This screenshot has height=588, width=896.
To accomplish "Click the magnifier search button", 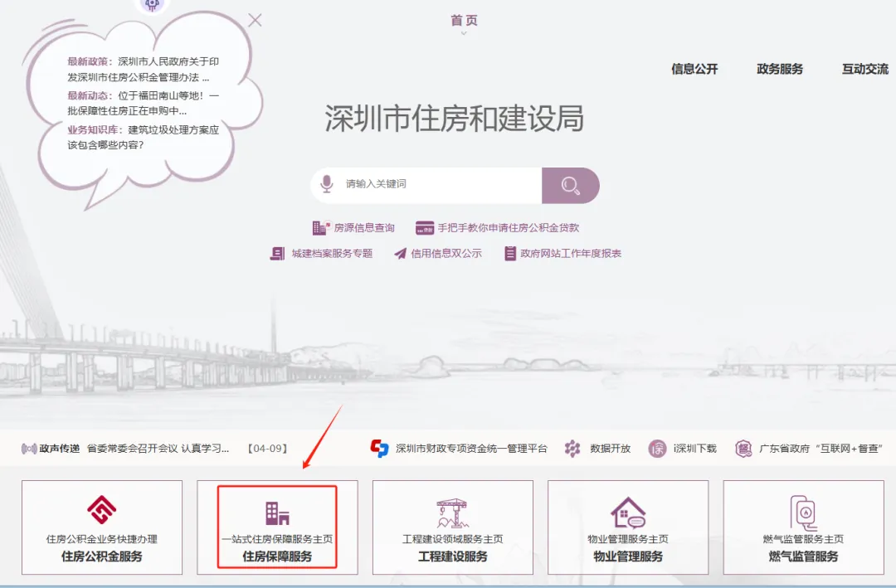I will click(570, 186).
